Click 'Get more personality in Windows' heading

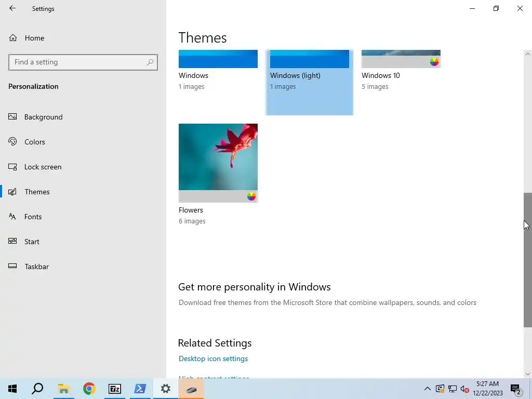click(255, 287)
